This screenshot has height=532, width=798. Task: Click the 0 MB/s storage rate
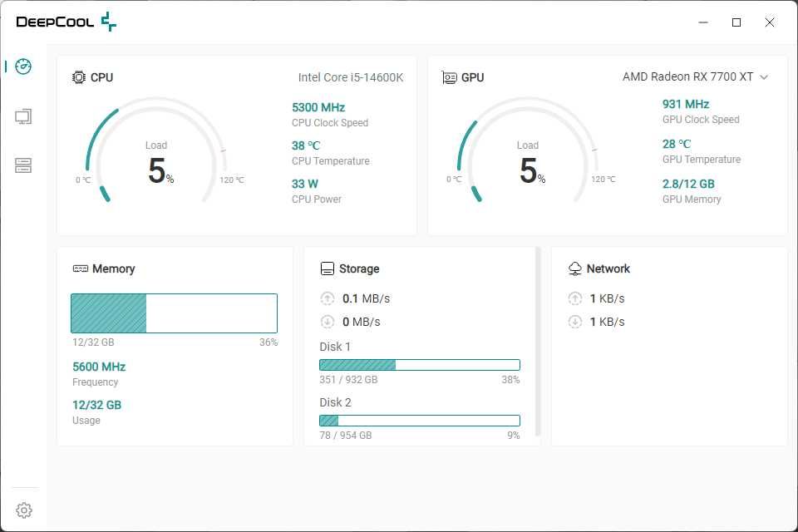[362, 322]
